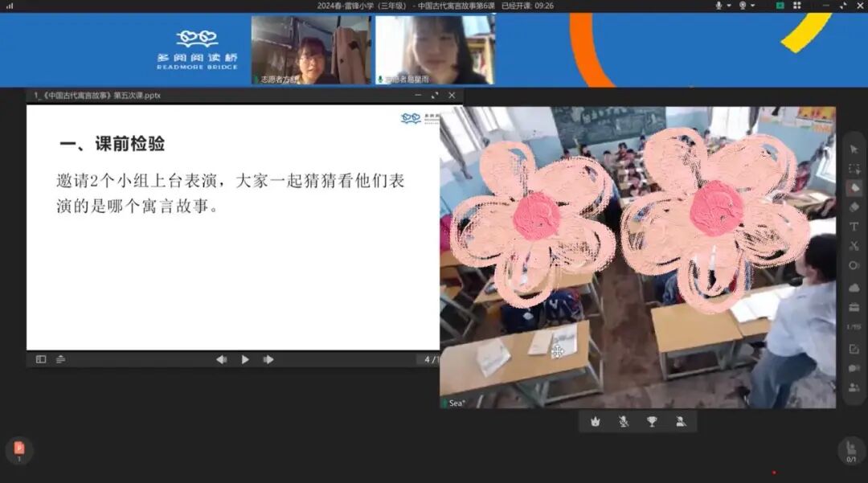Toggle the camera in the meeting title bar
The height and width of the screenshot is (483, 868).
[744, 6]
